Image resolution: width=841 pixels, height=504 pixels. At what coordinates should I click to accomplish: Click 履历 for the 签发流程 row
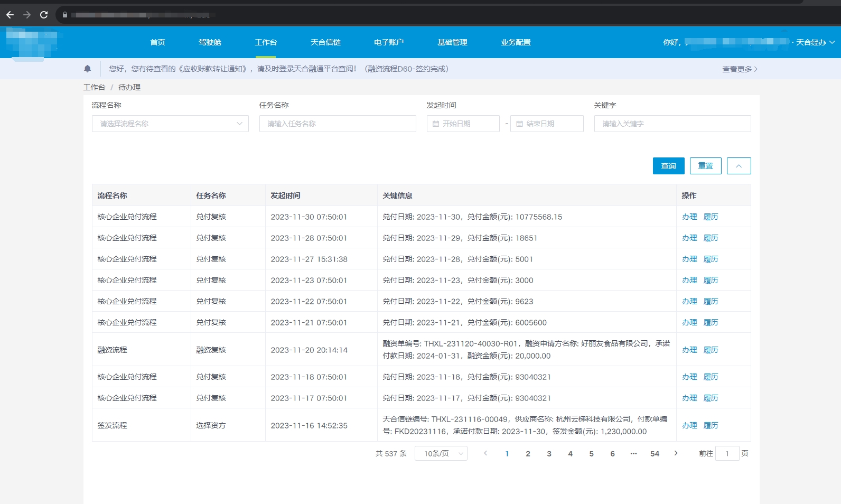pyautogui.click(x=711, y=425)
